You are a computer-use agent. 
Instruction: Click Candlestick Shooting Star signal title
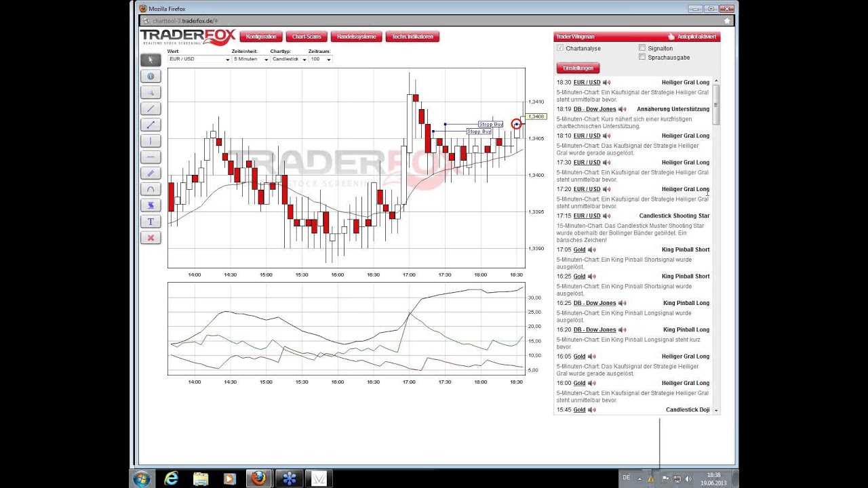(674, 216)
